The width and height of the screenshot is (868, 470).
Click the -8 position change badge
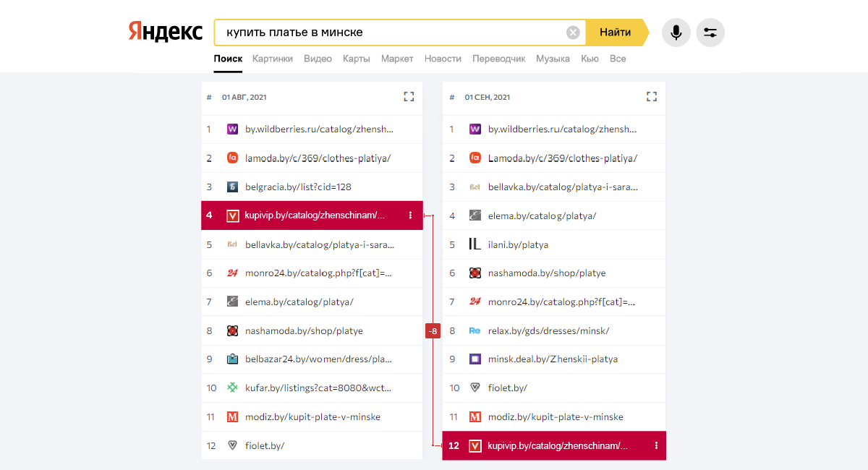[x=433, y=331]
